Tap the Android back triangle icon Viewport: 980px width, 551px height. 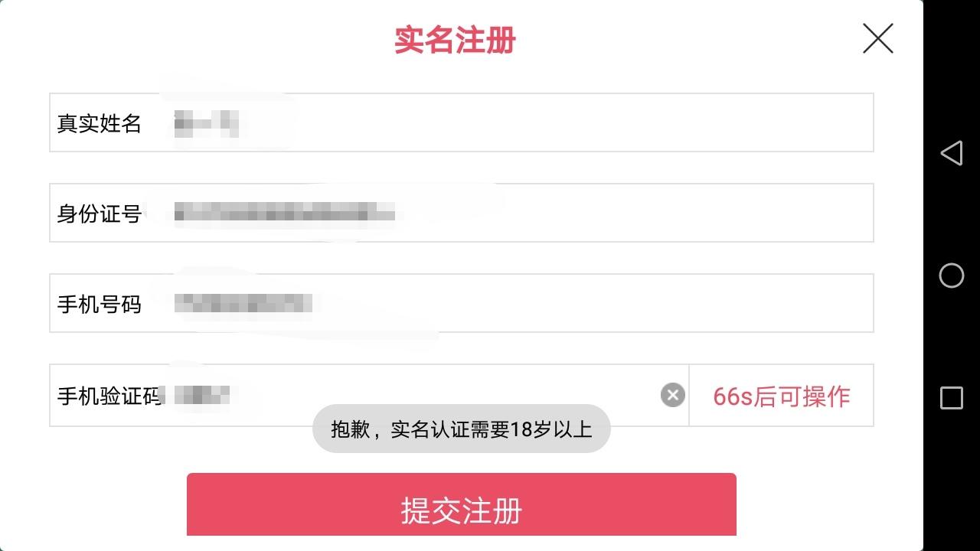coord(951,153)
